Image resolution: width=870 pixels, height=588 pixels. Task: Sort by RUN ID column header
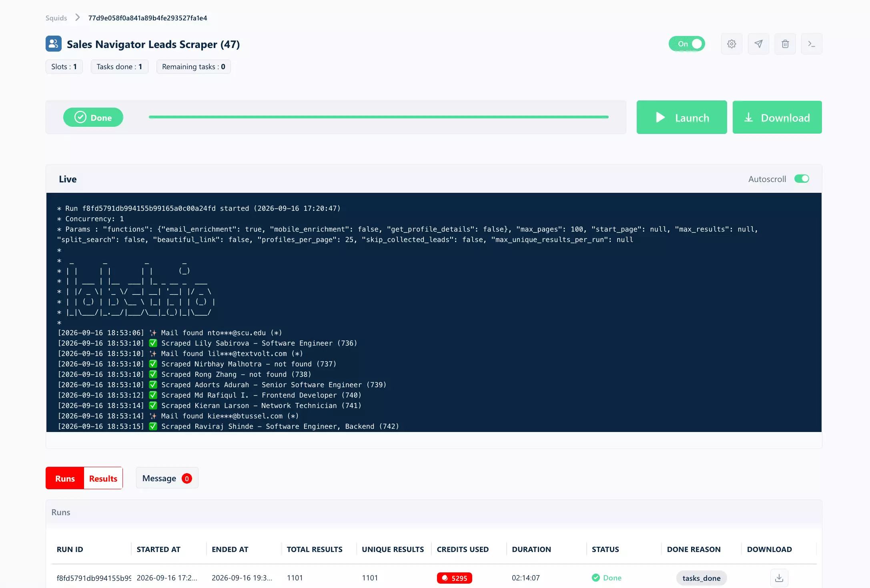(70, 550)
